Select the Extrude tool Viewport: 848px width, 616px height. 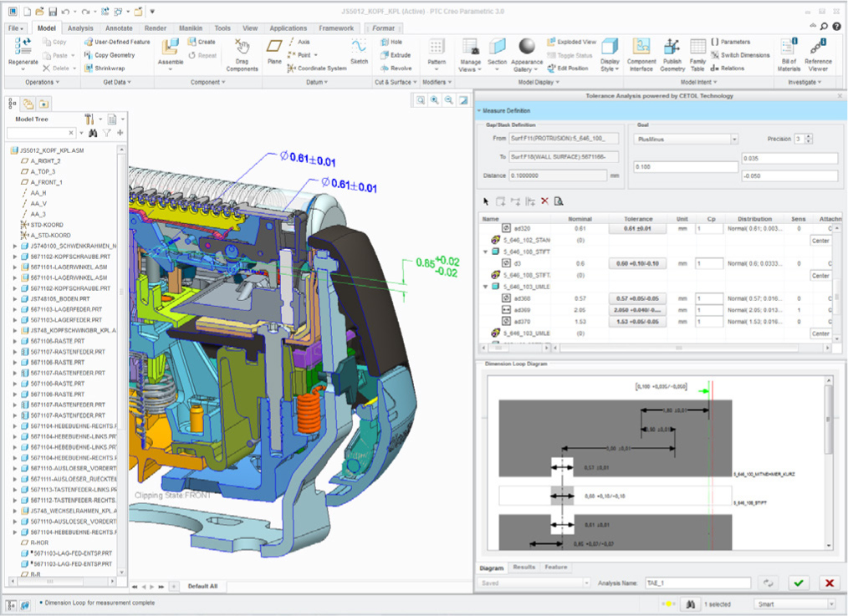click(396, 55)
